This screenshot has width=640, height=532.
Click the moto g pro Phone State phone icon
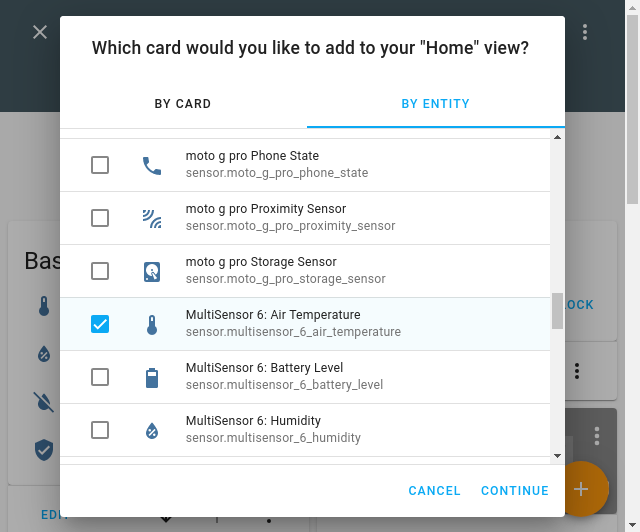coord(152,165)
